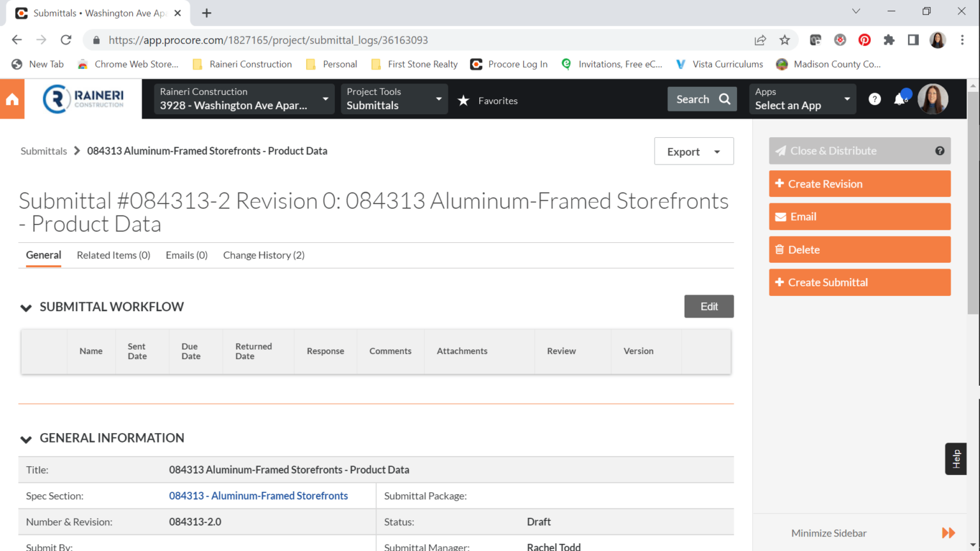Open the Project Tools Submittals dropdown
The height and width of the screenshot is (551, 980).
tap(394, 99)
